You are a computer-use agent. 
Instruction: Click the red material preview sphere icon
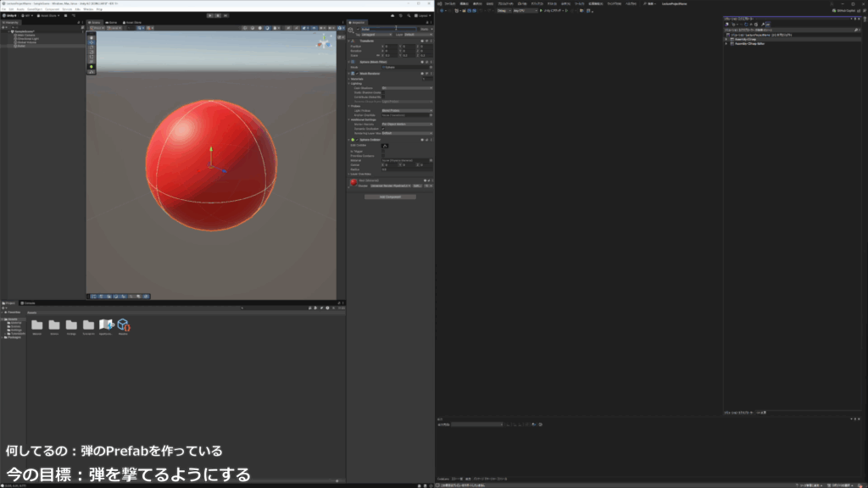[354, 182]
